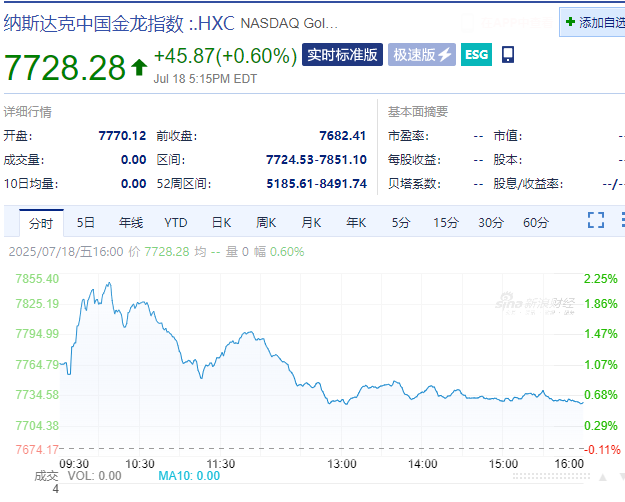Switch chart to YTD view
This screenshot has width=625, height=502.
176,222
